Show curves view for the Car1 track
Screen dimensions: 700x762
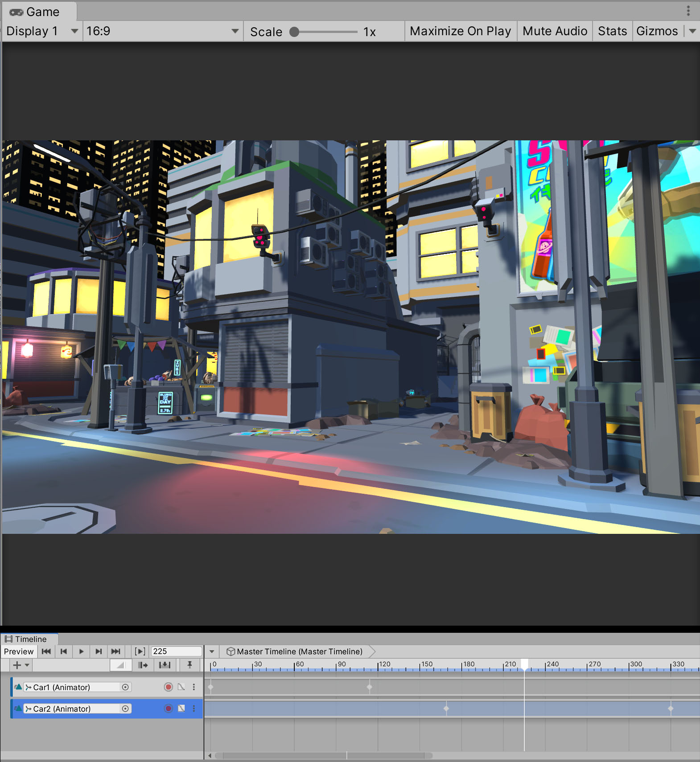point(181,687)
